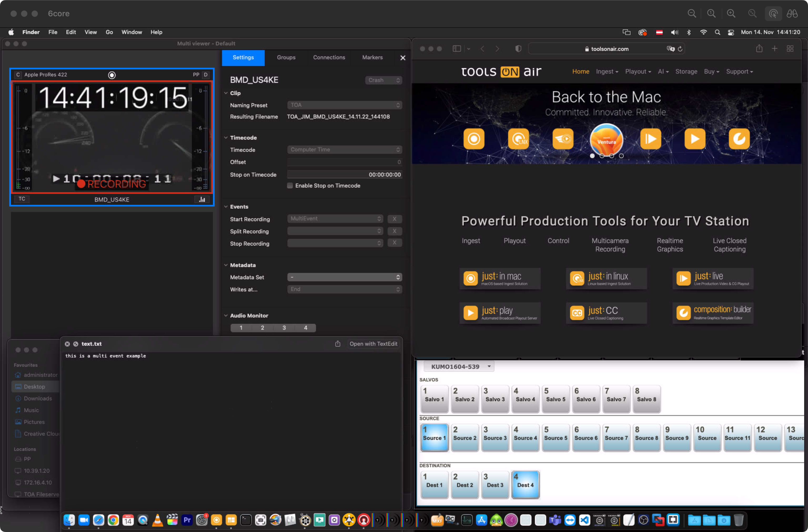The width and height of the screenshot is (808, 532).
Task: Clear the Stop Recording event with X
Action: click(395, 243)
